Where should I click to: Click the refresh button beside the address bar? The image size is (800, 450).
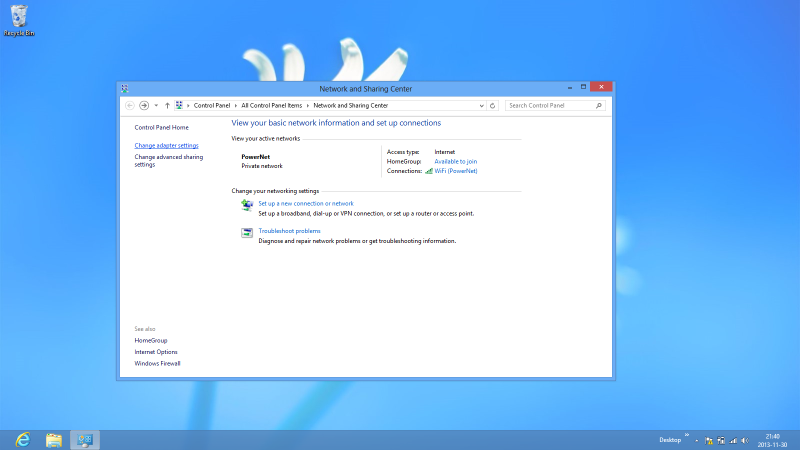tap(492, 105)
